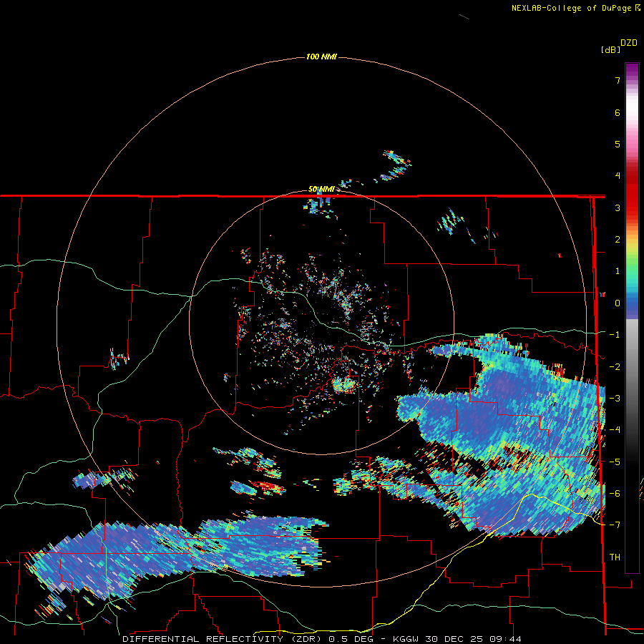The image size is (644, 644).
Task: Click the -3 tick label on color scale
Action: click(x=615, y=399)
